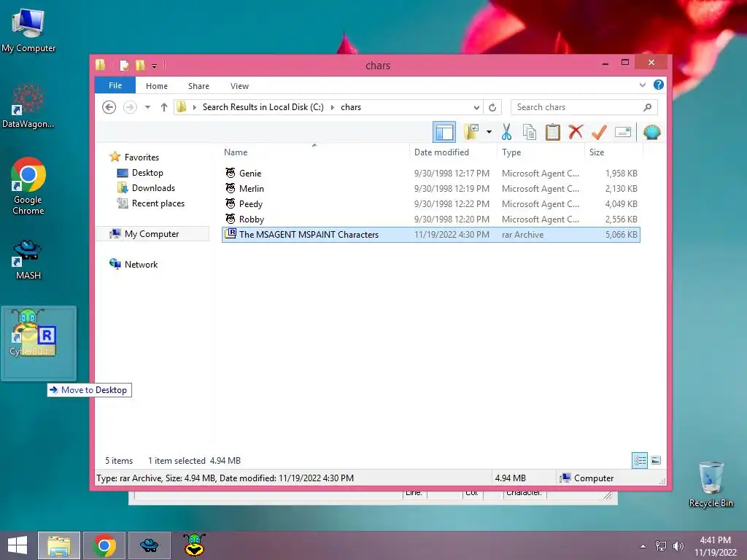This screenshot has height=560, width=747.
Task: Click the Recycle Bin desktop icon
Action: [x=711, y=484]
